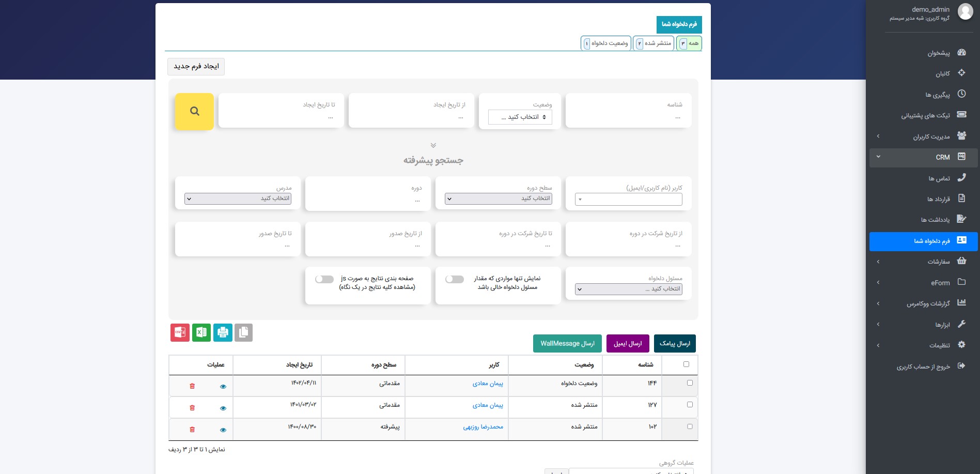Collapse the جستجو پیشرفته section chevron
Screen dimensions: 980x474
[433, 145]
